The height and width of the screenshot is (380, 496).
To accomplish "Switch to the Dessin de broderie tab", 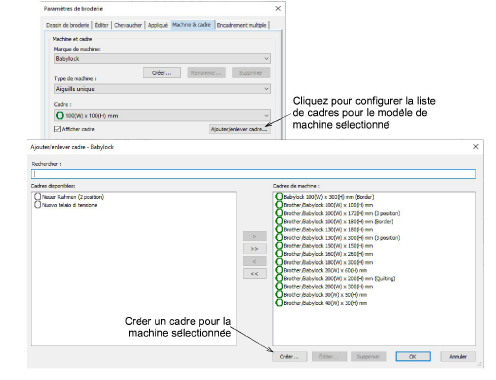I will point(68,25).
